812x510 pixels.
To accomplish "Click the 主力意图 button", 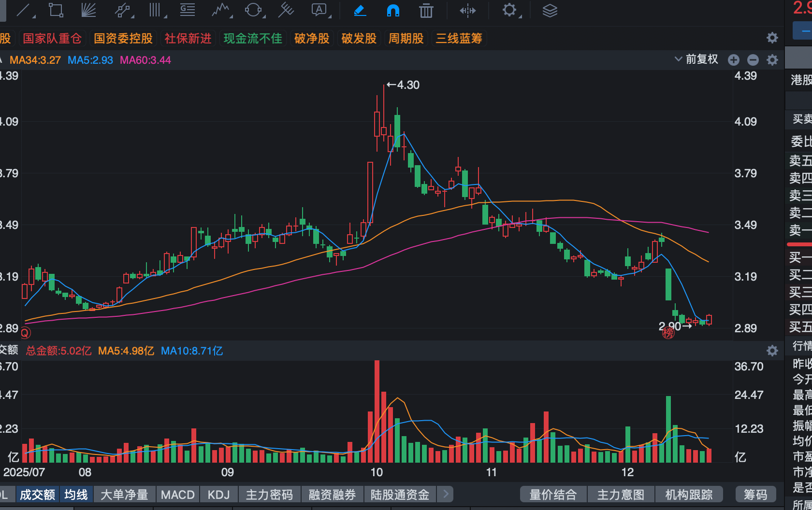I will (x=621, y=495).
